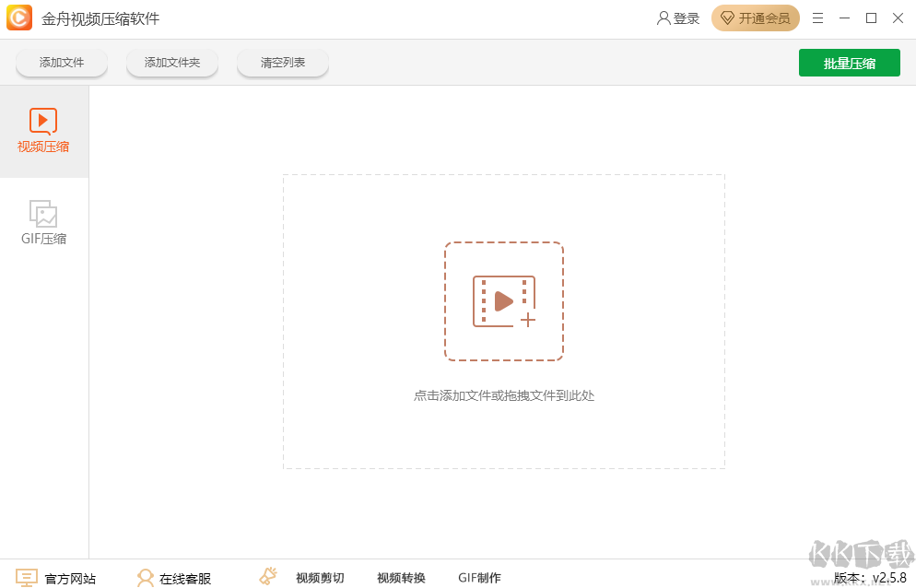Click the 添加文件夹 button
Viewport: 916px width, 588px height.
172,63
